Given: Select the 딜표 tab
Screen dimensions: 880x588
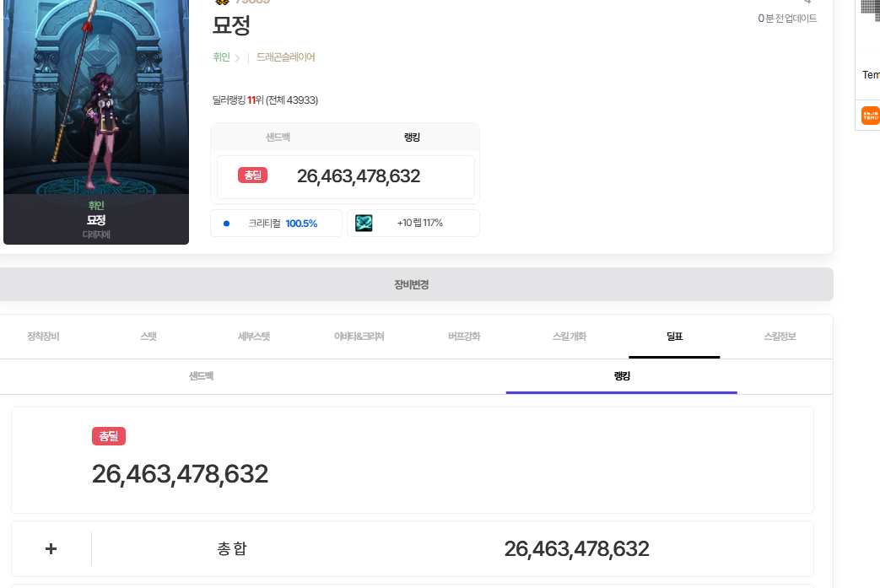Looking at the screenshot, I should click(674, 337).
